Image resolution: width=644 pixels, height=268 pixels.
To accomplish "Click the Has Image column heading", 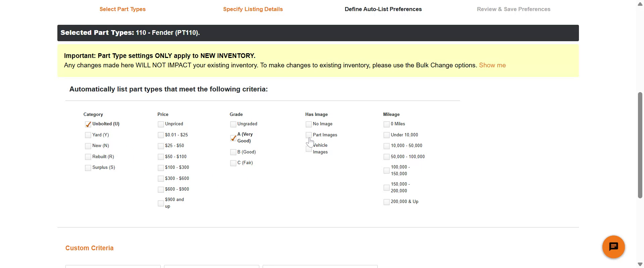I will coord(316,114).
